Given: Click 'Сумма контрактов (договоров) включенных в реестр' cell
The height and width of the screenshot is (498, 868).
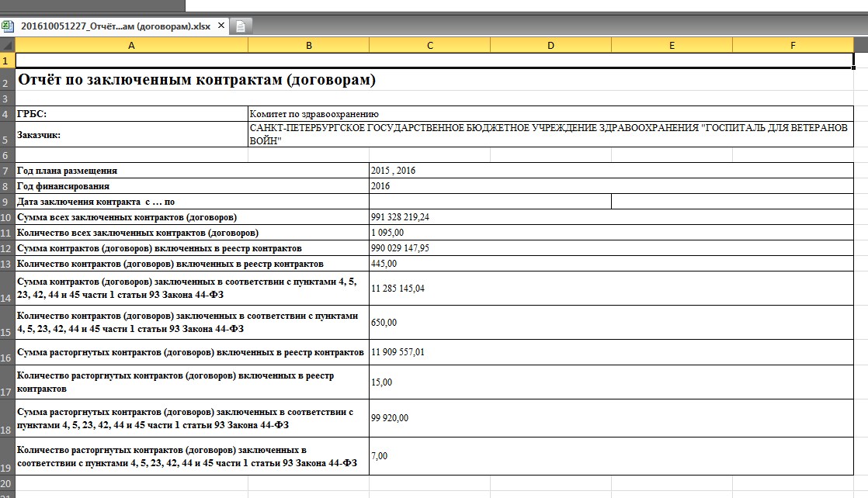Looking at the screenshot, I should tap(192, 248).
